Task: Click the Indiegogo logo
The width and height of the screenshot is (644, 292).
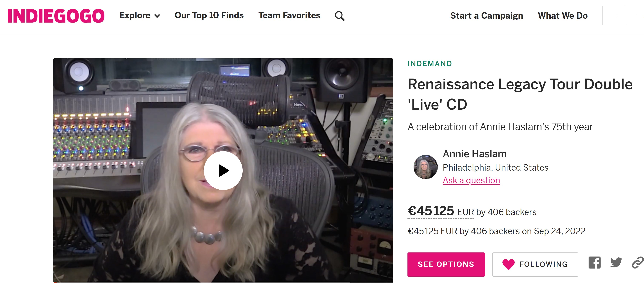Action: (x=56, y=16)
